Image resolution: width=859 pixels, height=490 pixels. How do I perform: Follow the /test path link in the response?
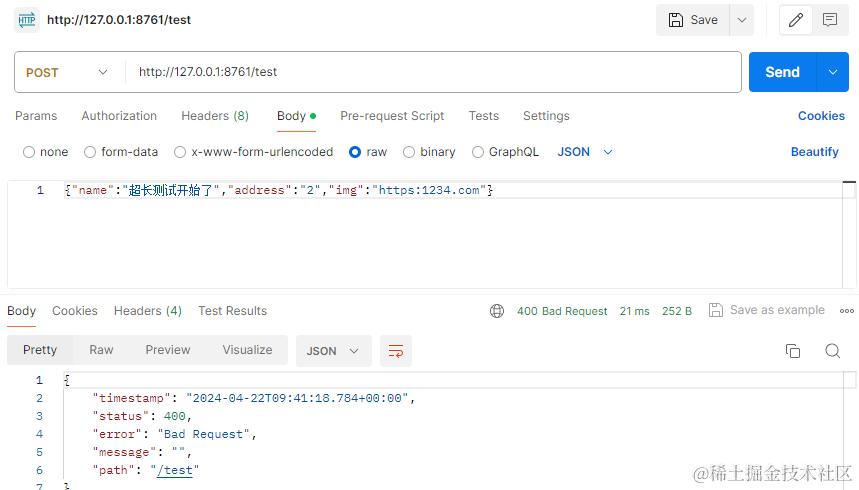click(x=175, y=470)
